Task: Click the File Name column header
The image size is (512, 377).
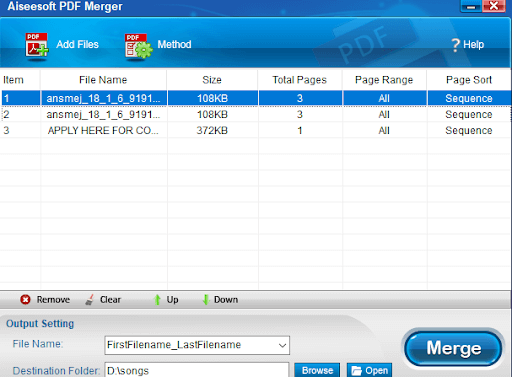Action: (103, 80)
